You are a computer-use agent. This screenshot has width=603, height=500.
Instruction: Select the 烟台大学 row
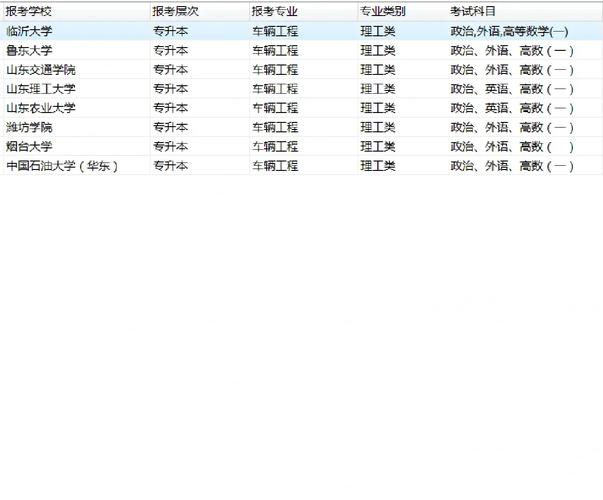pos(302,147)
